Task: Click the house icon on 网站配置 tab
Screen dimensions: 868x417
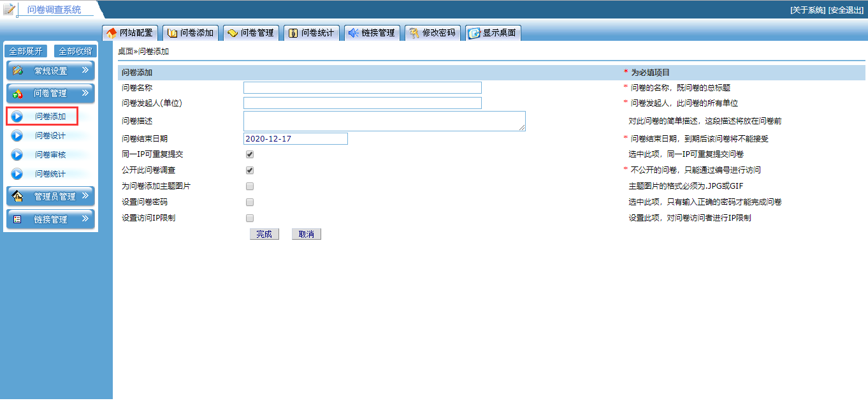Action: [112, 33]
